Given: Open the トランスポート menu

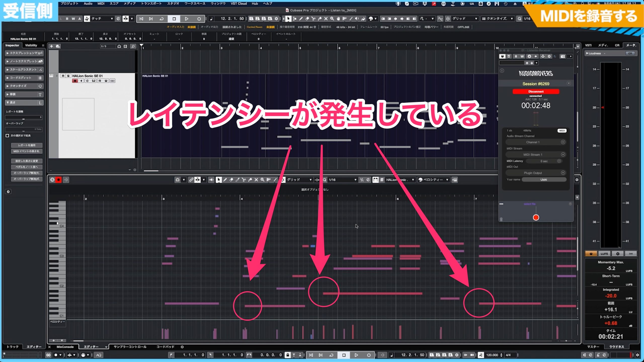Looking at the screenshot, I should click(151, 4).
